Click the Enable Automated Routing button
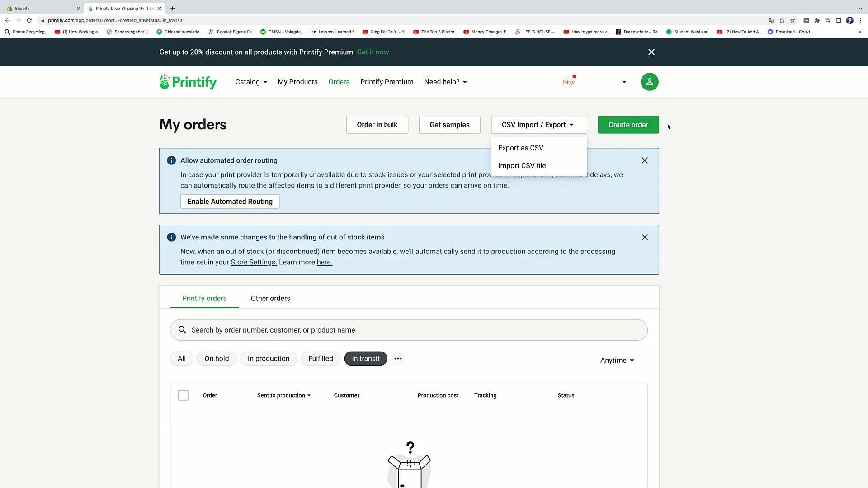868x488 pixels. pos(230,202)
